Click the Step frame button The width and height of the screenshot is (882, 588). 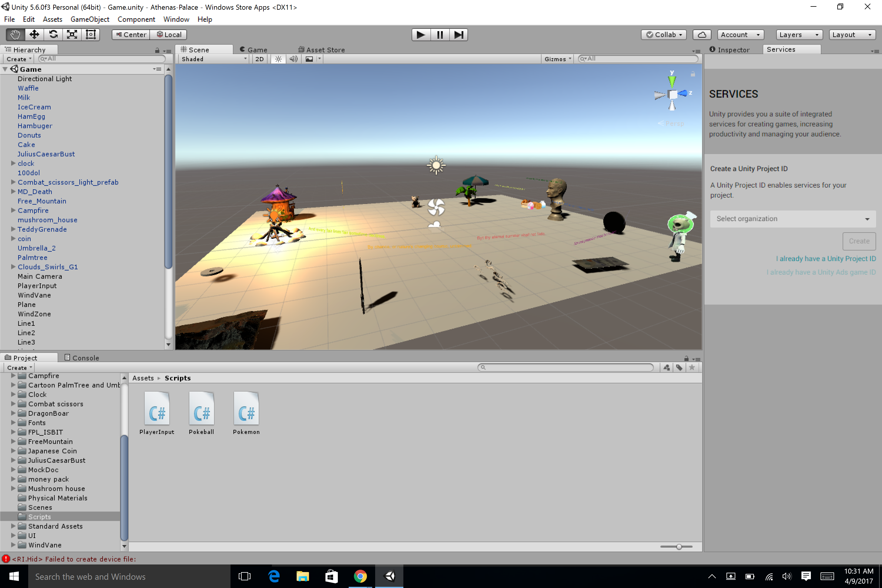pyautogui.click(x=459, y=34)
